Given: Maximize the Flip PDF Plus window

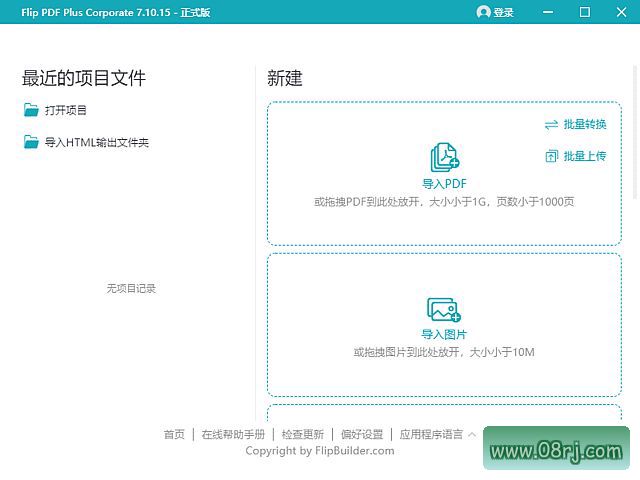Looking at the screenshot, I should 585,12.
